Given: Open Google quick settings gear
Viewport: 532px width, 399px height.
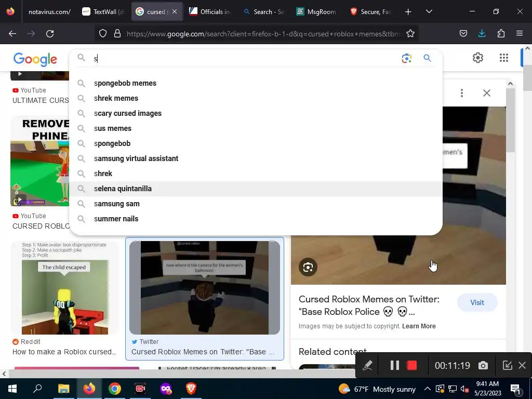Looking at the screenshot, I should coord(478,58).
